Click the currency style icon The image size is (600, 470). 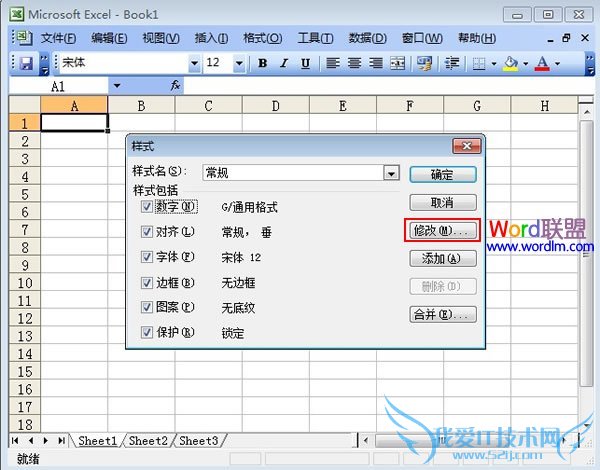pyautogui.click(x=424, y=63)
